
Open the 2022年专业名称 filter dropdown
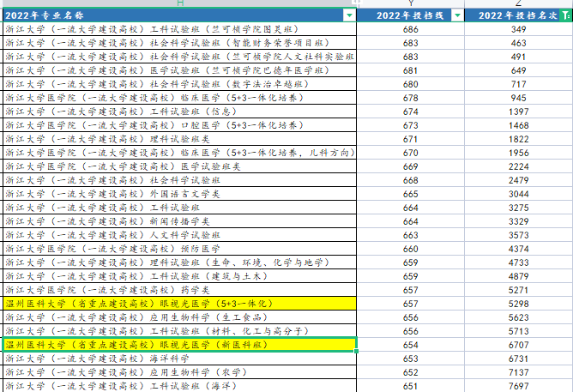(x=349, y=15)
